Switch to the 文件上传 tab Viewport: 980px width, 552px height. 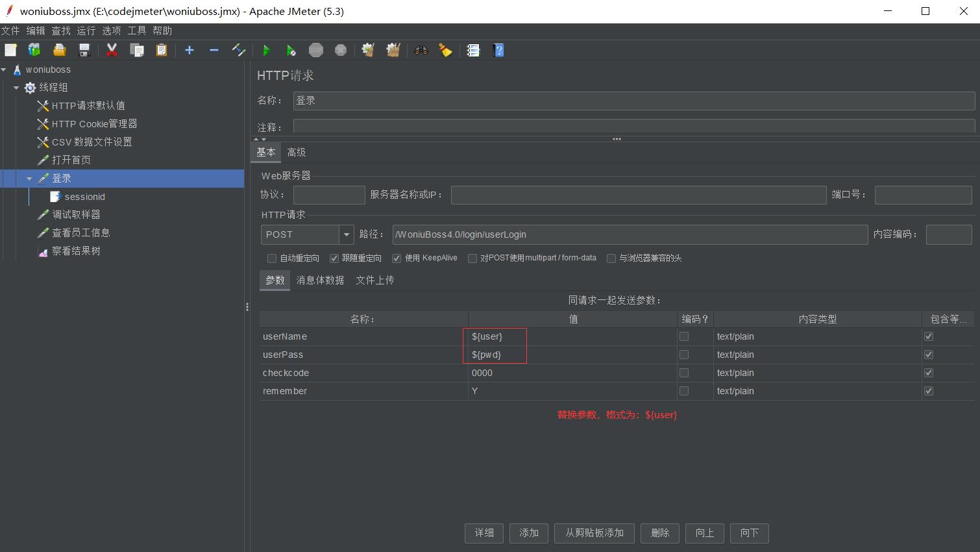(x=375, y=280)
